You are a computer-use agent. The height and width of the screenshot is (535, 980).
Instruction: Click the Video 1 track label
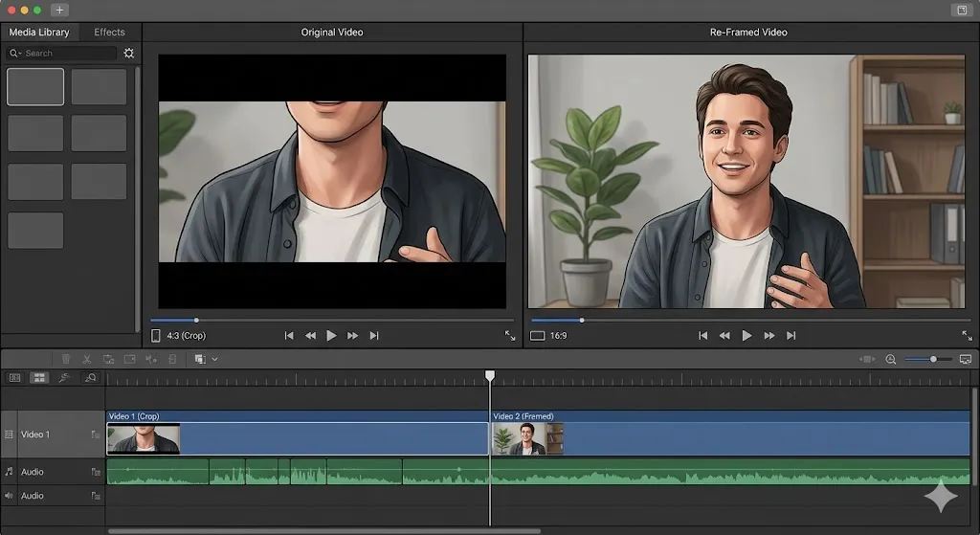click(x=35, y=435)
